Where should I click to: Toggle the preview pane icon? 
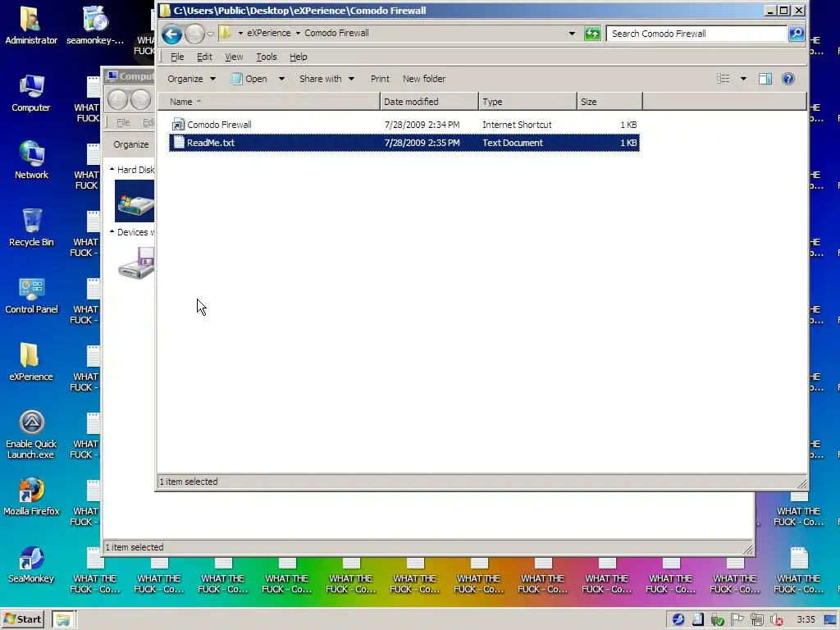tap(765, 79)
